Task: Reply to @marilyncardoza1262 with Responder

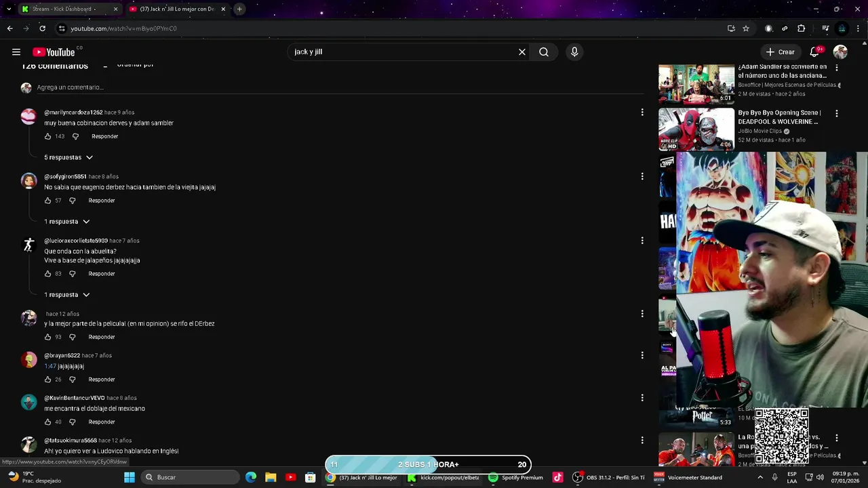Action: click(x=104, y=136)
